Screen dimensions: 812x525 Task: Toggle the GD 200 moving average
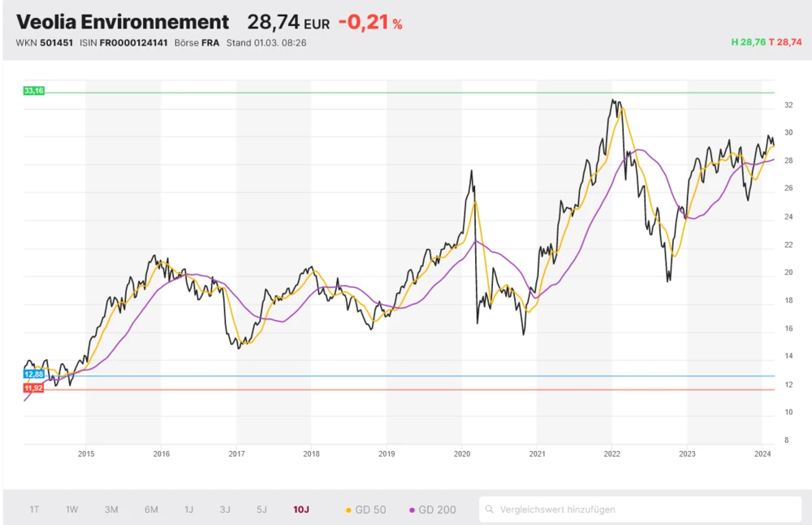(432, 510)
